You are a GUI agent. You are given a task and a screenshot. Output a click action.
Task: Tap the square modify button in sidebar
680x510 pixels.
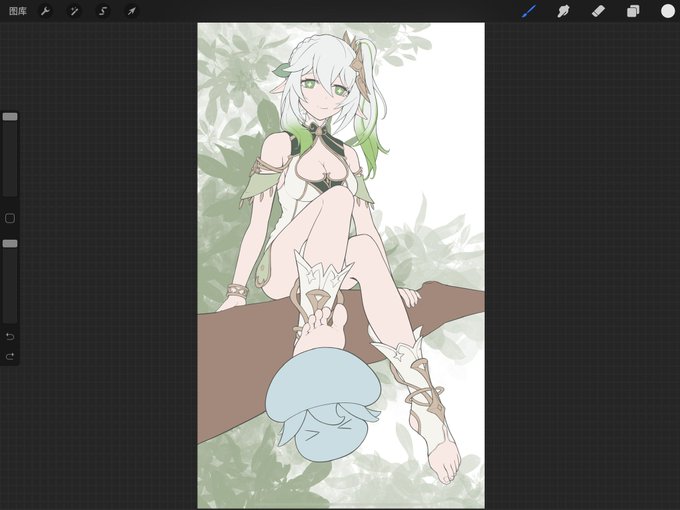pyautogui.click(x=10, y=218)
